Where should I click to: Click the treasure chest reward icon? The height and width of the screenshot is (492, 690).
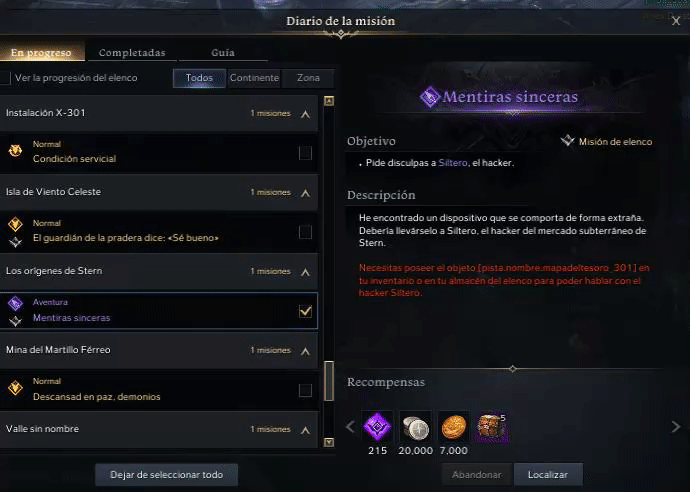click(x=492, y=426)
